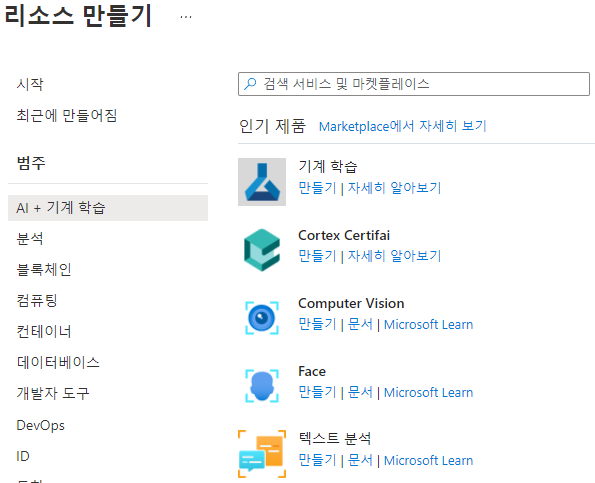This screenshot has height=483, width=595.
Task: Click 만들기 under 텍스트 분석
Action: 317,460
